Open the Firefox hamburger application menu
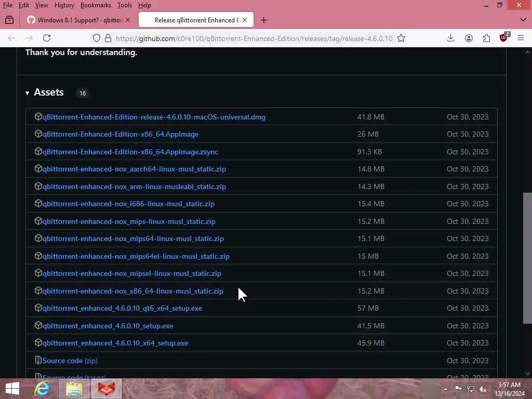The image size is (532, 399). [x=521, y=38]
